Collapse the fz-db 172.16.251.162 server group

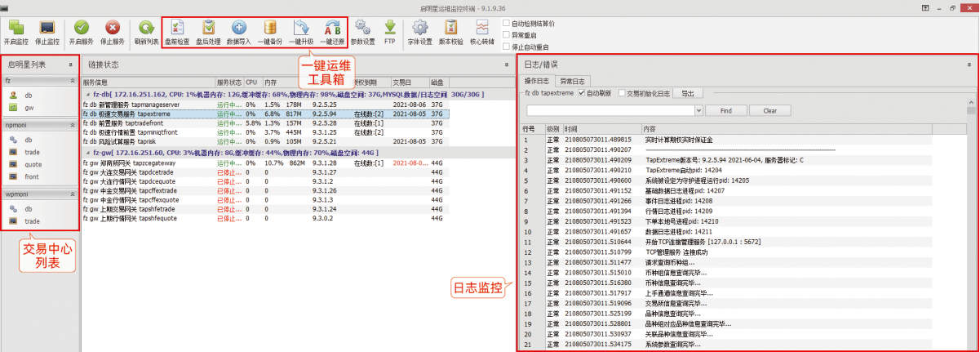(86, 95)
